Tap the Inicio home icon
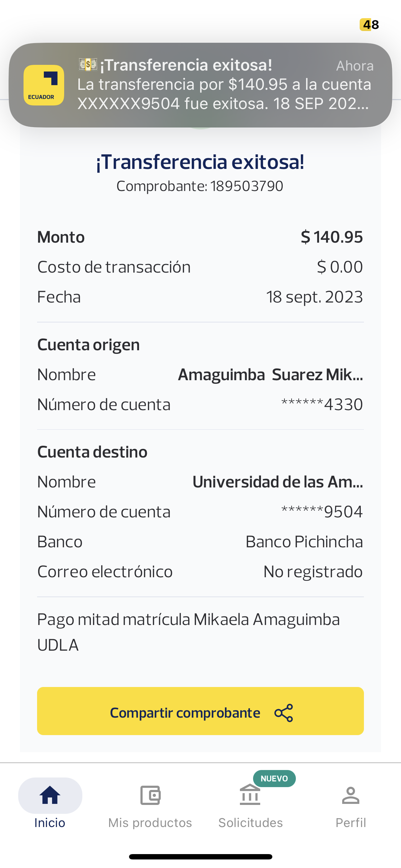Viewport: 401px width, 868px height. (50, 795)
